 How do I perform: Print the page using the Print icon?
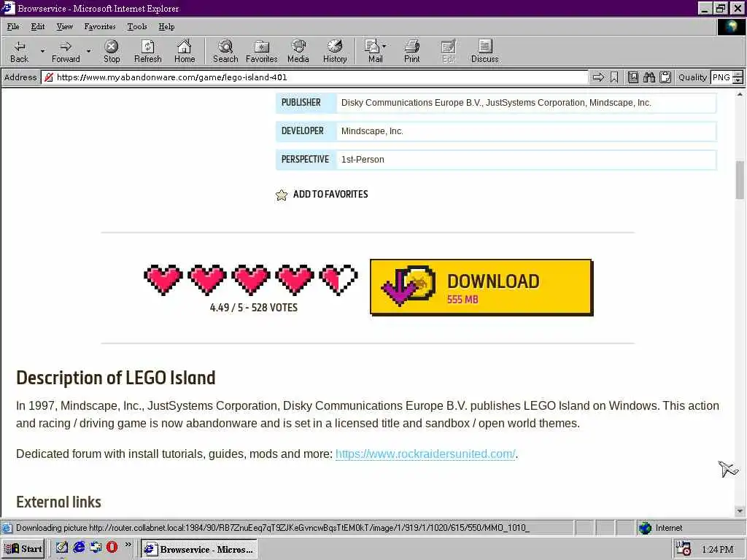click(x=412, y=52)
